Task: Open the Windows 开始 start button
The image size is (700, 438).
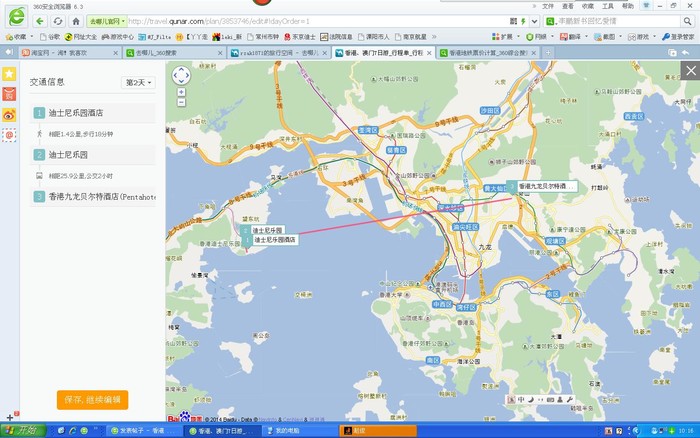Action: point(20,430)
